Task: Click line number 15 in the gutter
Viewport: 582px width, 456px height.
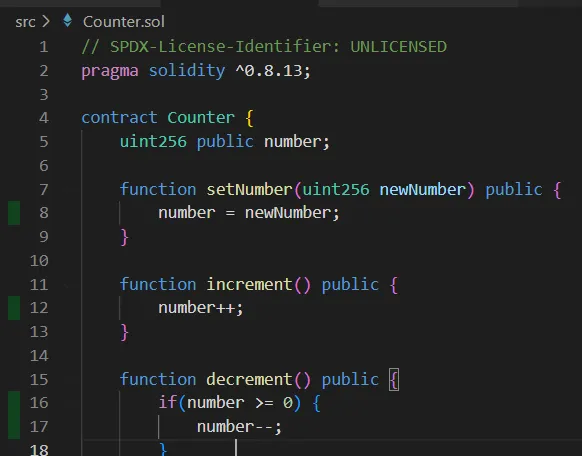Action: tap(39, 380)
